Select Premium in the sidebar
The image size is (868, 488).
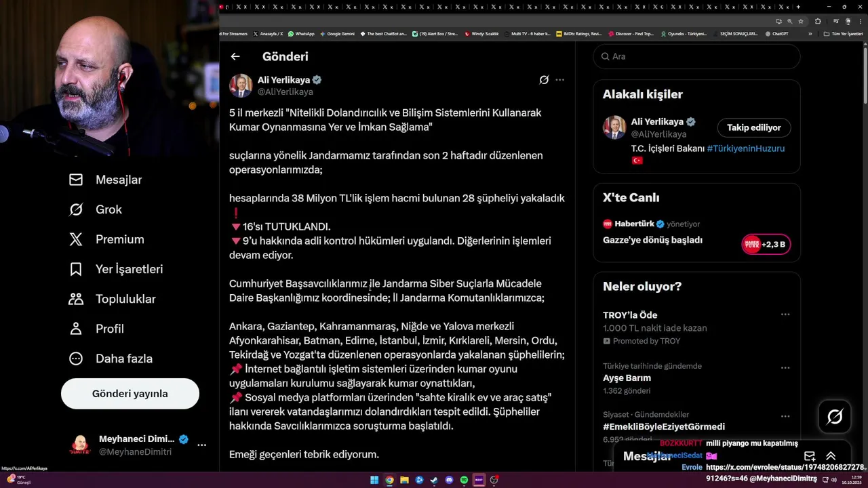tap(107, 239)
